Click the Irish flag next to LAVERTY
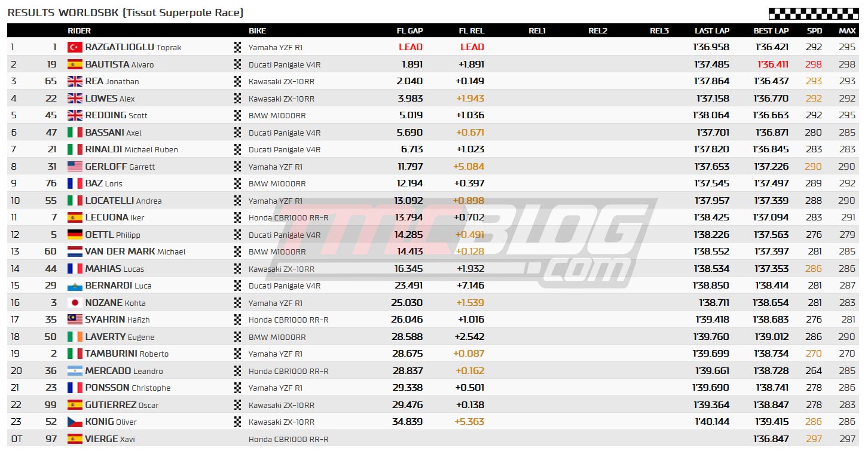Image resolution: width=868 pixels, height=454 pixels. click(75, 337)
